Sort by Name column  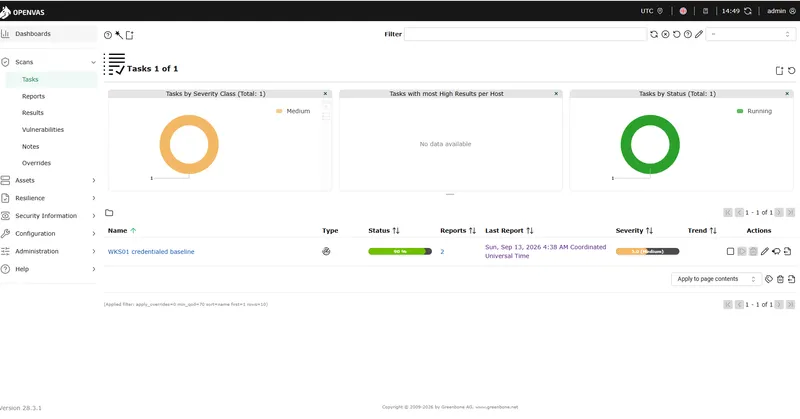pos(122,231)
